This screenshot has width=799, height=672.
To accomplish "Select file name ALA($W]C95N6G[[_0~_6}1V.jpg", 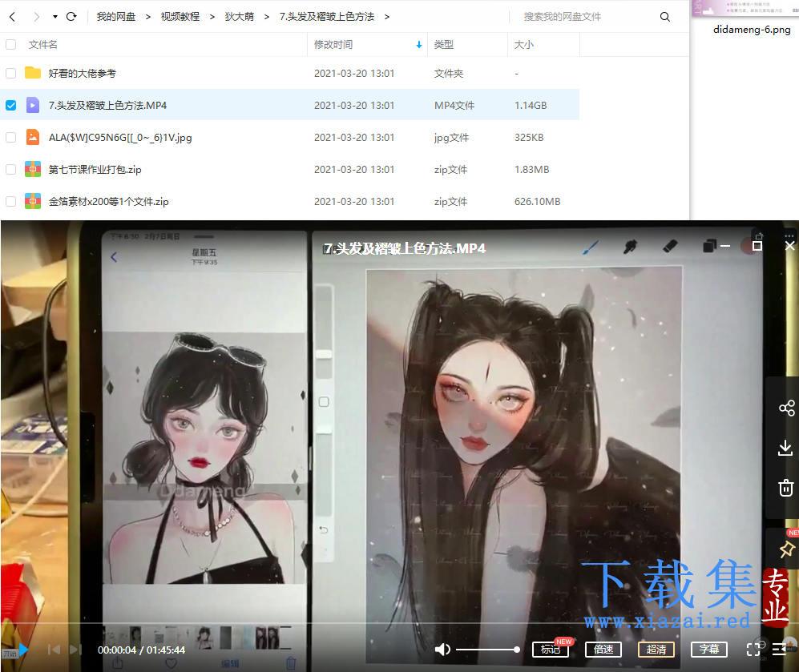I will pyautogui.click(x=120, y=138).
